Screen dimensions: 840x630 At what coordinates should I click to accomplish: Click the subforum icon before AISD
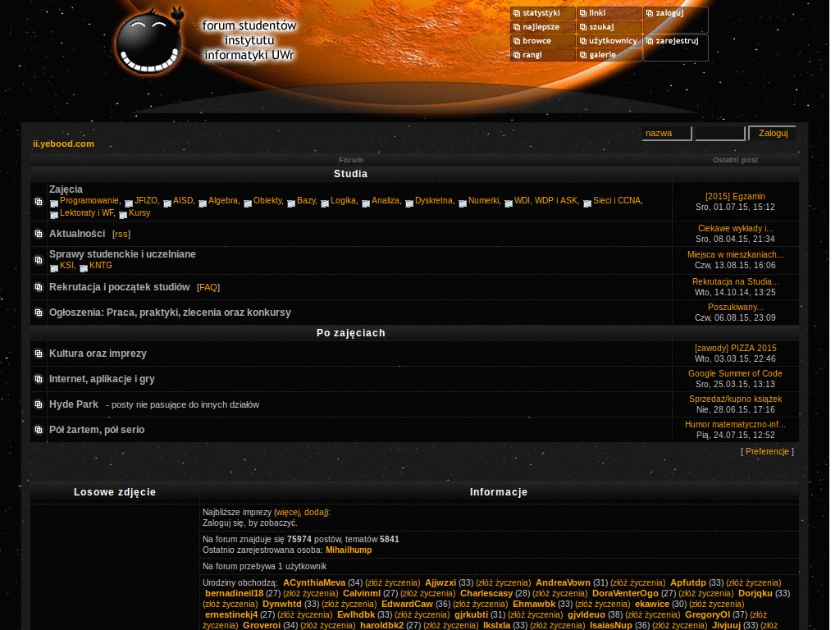167,203
